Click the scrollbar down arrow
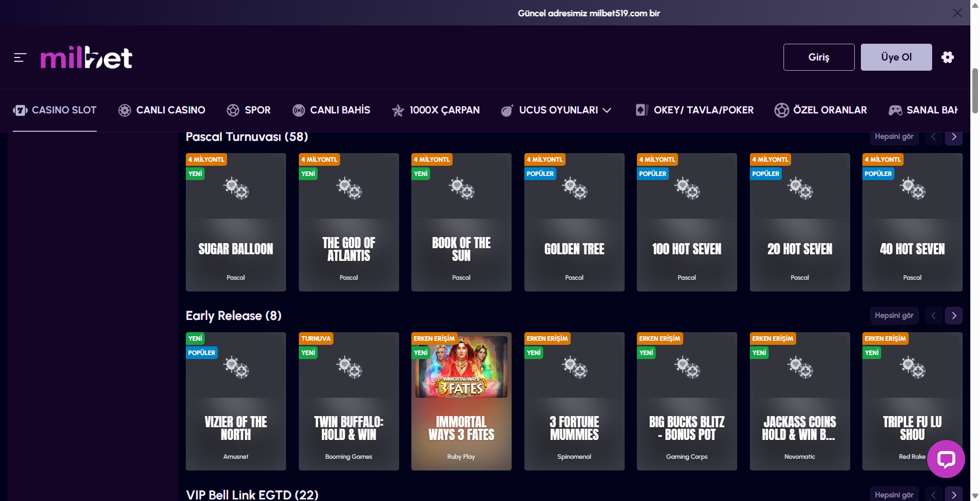Image resolution: width=980 pixels, height=501 pixels. coord(975,496)
